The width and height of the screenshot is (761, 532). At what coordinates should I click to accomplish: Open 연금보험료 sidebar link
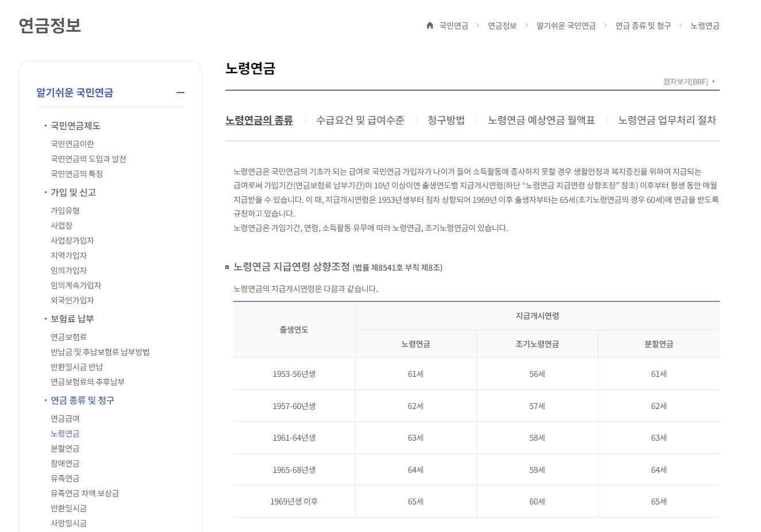coord(69,337)
